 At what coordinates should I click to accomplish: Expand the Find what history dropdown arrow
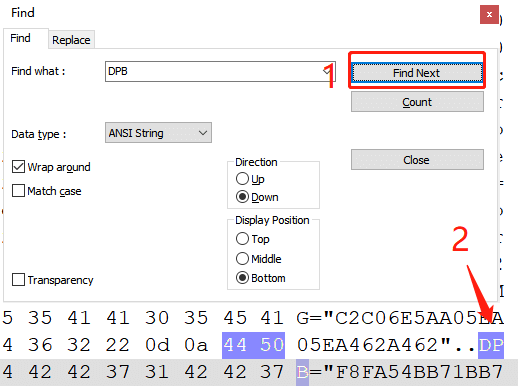328,71
